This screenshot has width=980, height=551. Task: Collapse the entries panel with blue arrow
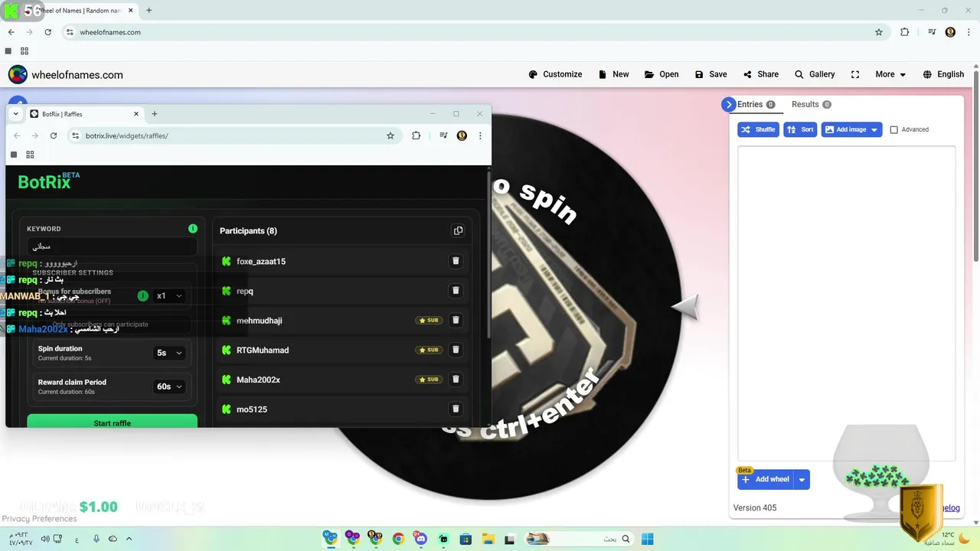point(728,104)
